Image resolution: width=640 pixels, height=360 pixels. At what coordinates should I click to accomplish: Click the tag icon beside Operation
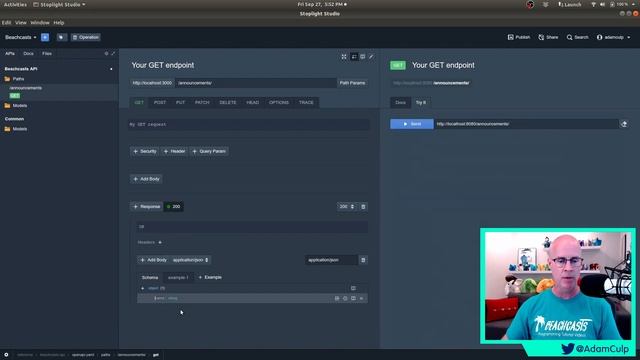coord(61,37)
